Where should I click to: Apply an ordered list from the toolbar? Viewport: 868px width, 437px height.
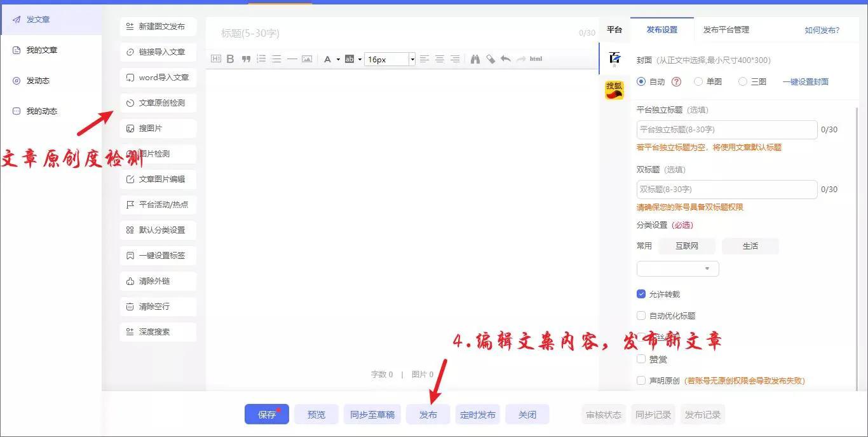pyautogui.click(x=261, y=59)
